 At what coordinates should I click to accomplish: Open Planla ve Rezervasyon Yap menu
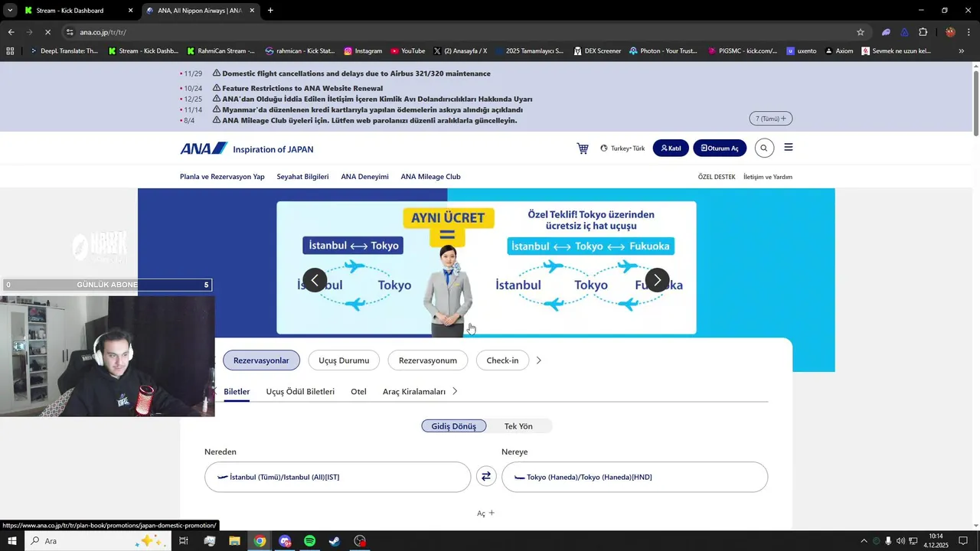pos(222,177)
